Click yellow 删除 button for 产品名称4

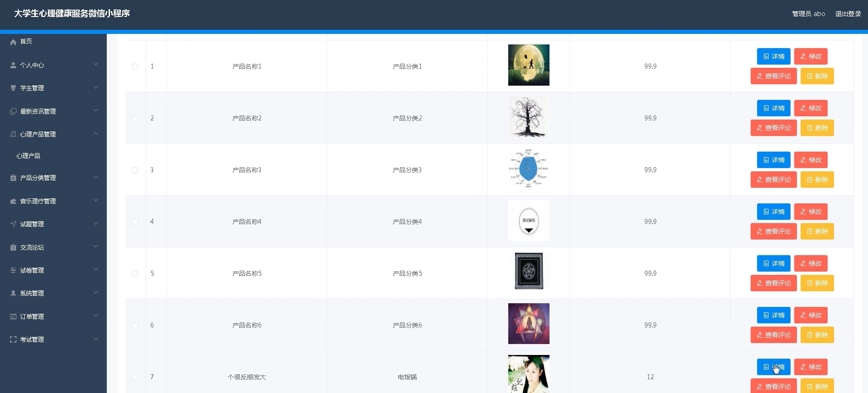click(817, 231)
